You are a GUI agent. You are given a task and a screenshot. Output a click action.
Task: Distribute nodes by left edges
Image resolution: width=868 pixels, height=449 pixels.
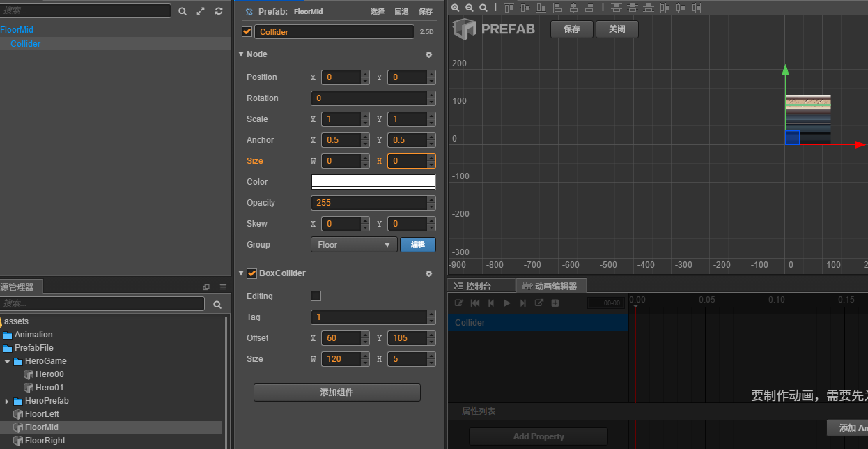point(665,8)
